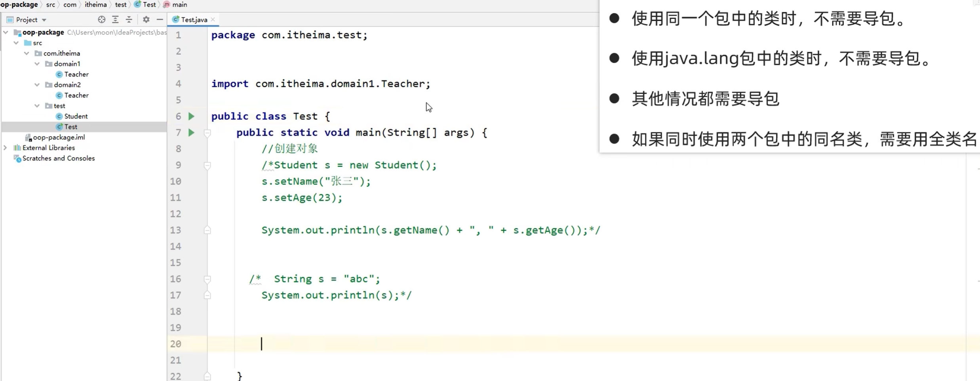Collapse the code fold marker at line 7
This screenshot has height=381, width=980.
[207, 134]
